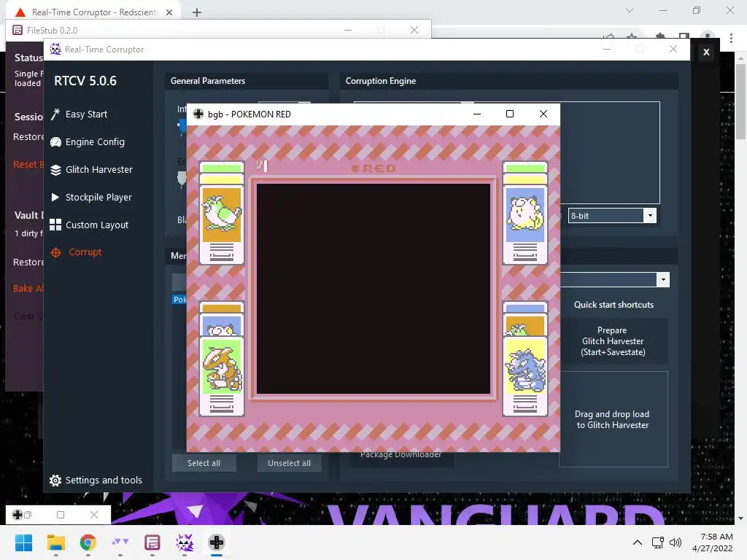Close the dark overlay with X

pyautogui.click(x=706, y=52)
